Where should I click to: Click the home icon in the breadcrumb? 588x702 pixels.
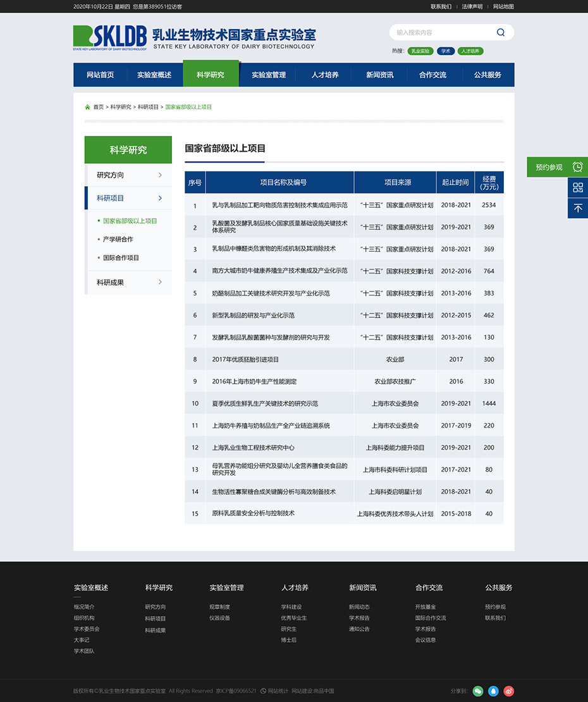click(x=88, y=107)
